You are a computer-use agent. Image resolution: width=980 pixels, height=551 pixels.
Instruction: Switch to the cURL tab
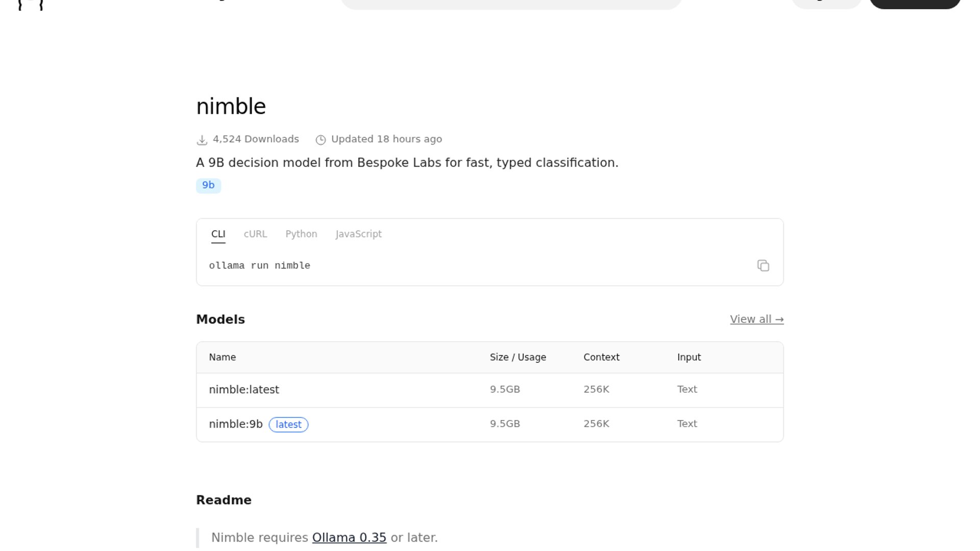[255, 234]
